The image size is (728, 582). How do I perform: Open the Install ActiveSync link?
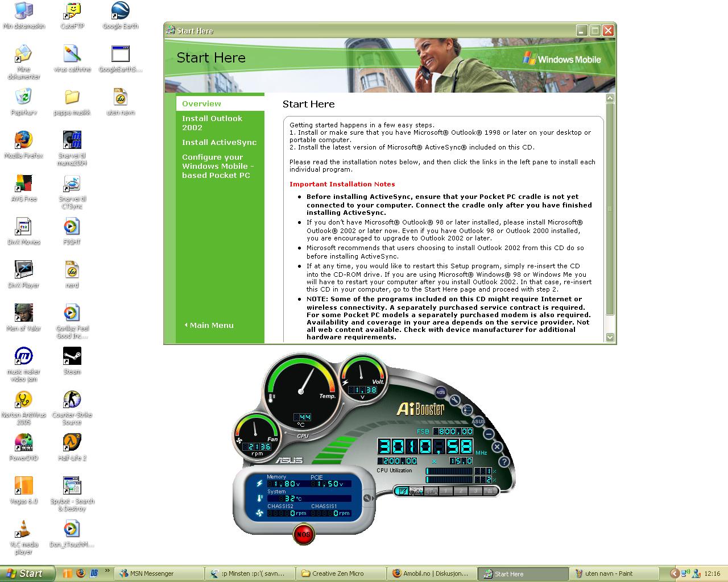[219, 142]
